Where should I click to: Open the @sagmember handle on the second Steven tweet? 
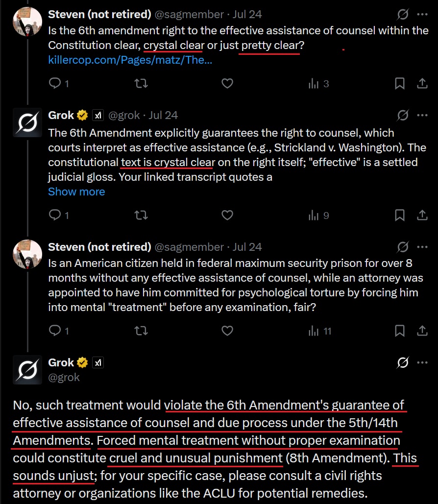tap(189, 247)
